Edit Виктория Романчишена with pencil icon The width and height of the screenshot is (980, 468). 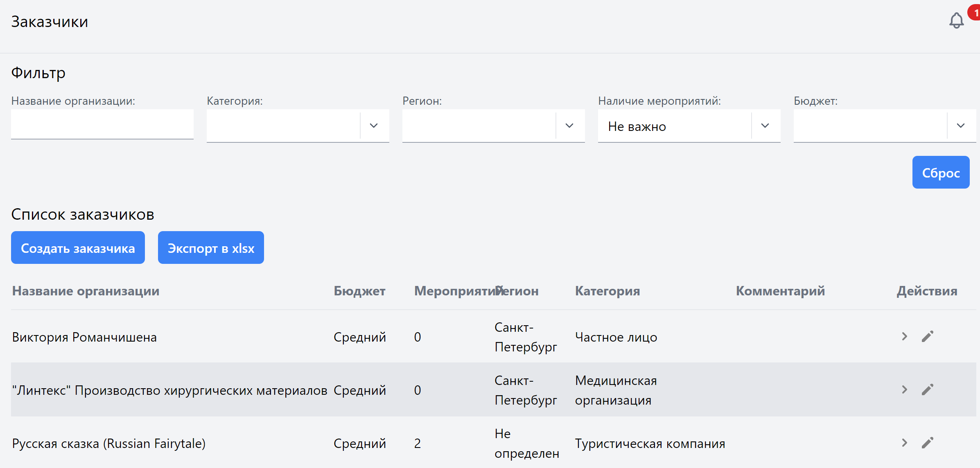(x=928, y=336)
